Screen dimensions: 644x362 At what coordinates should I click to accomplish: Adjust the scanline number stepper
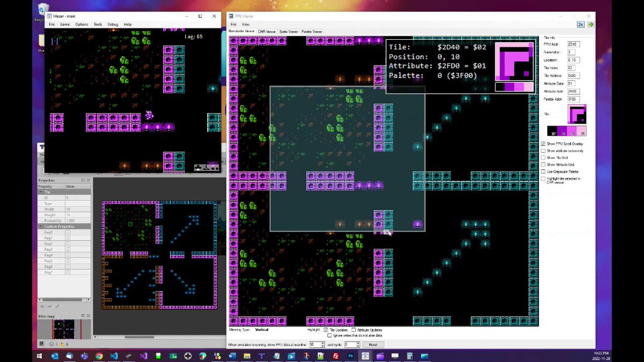coord(323,344)
